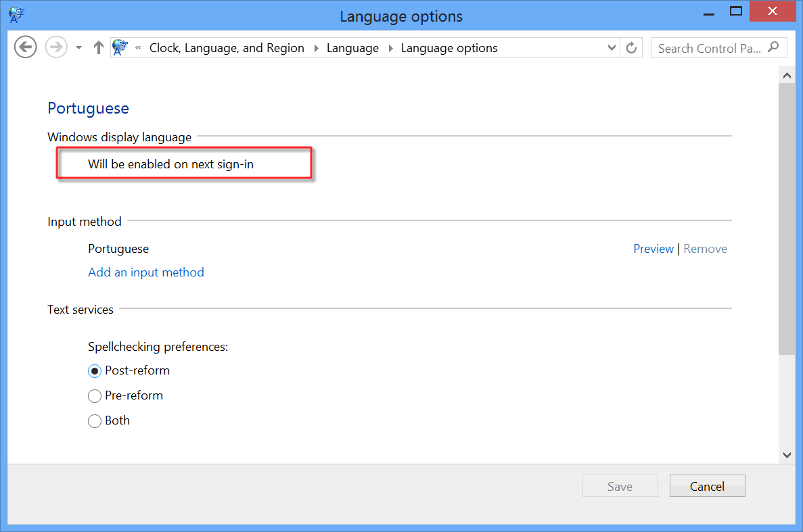Open recent locations dropdown arrow

coord(78,48)
